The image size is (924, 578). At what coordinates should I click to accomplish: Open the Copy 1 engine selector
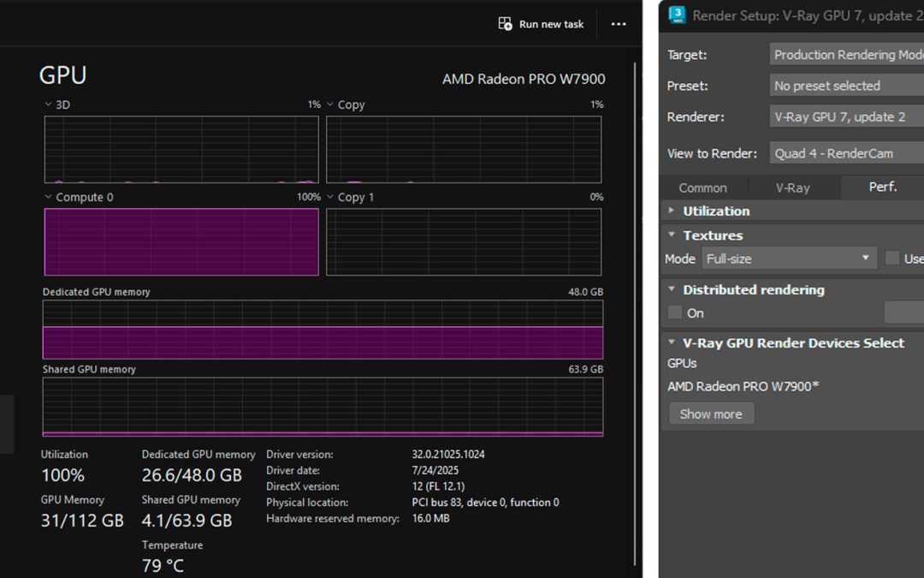point(331,197)
